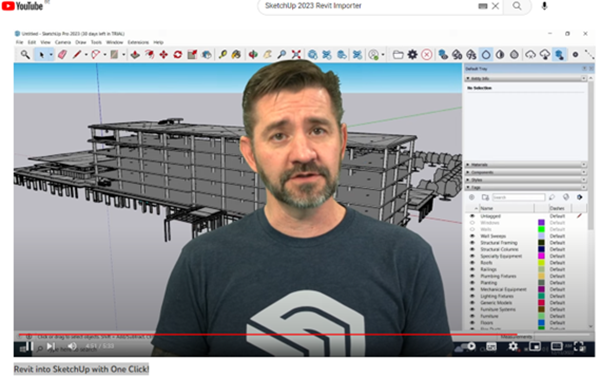Viewport: 600px width, 378px height.
Task: Pause the YouTube video
Action: (29, 347)
